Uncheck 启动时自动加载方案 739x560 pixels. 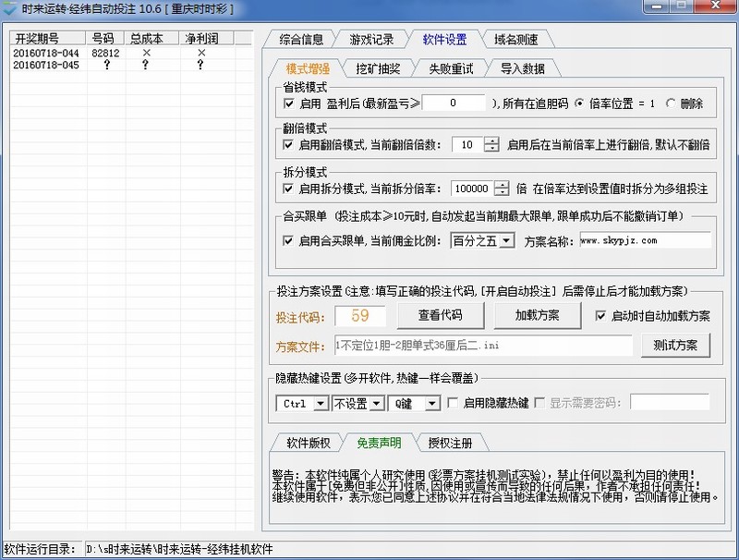pyautogui.click(x=601, y=316)
